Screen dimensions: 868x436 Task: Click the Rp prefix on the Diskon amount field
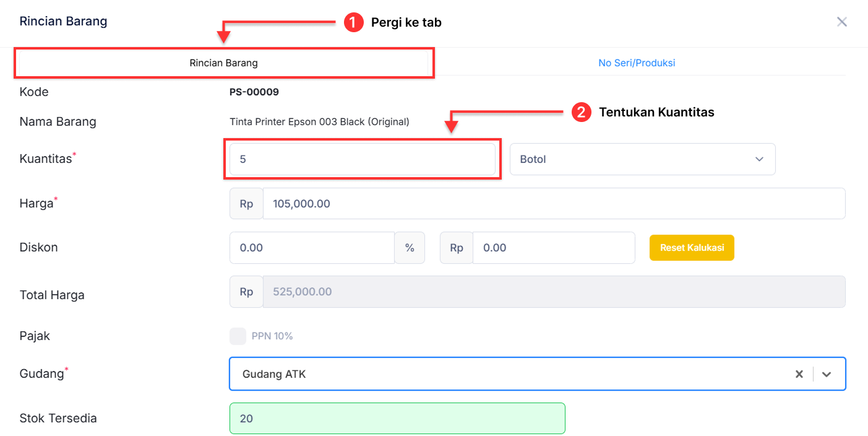[x=456, y=248]
